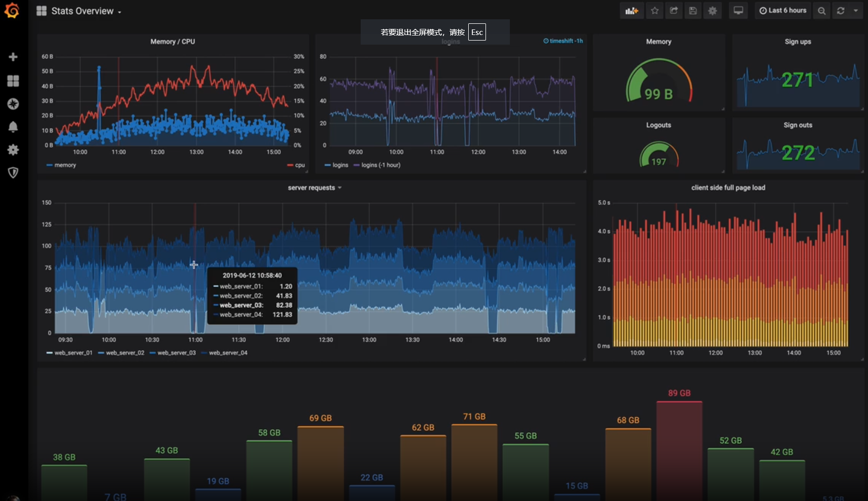The width and height of the screenshot is (868, 501).
Task: Click the 89 GB red bar
Action: coord(679,451)
